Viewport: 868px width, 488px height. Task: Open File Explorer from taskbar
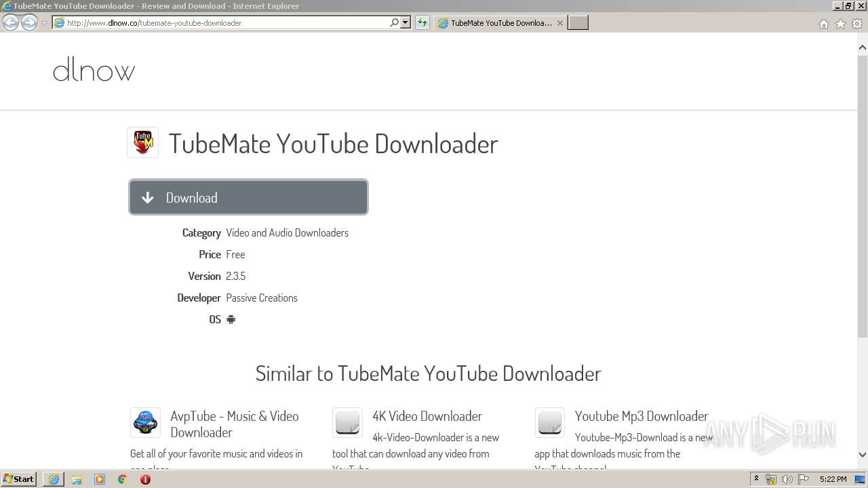[77, 479]
